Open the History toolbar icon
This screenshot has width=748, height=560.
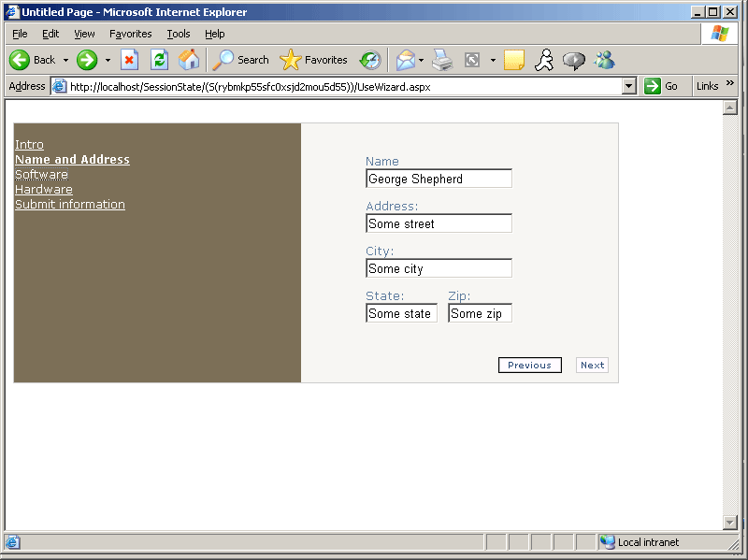click(370, 60)
